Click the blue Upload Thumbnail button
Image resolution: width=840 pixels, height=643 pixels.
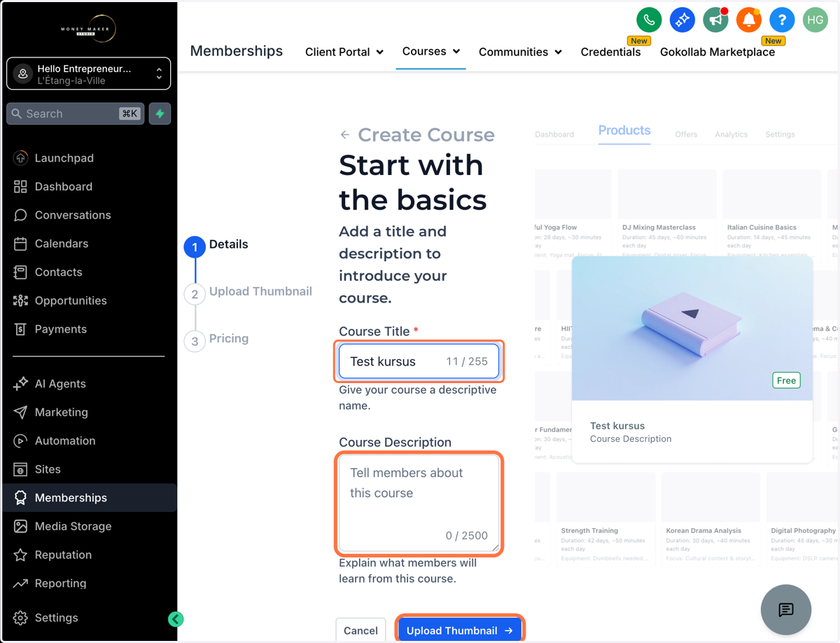coord(460,630)
